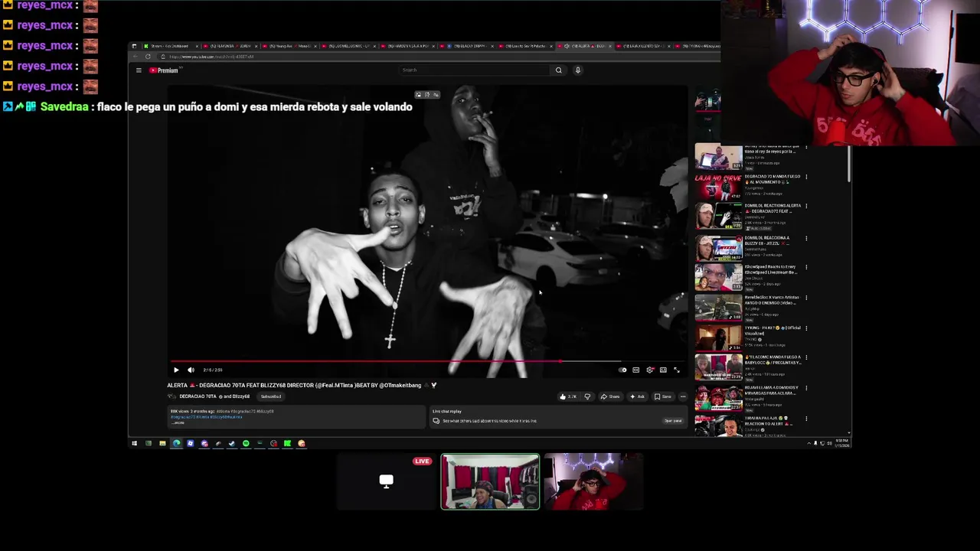Select the highlighted red-room camera thumbnail

pyautogui.click(x=490, y=481)
